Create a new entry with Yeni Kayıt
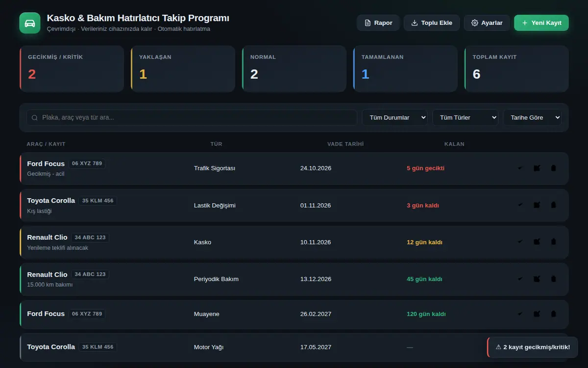Viewport: 588px width, 368px height. pyautogui.click(x=541, y=23)
